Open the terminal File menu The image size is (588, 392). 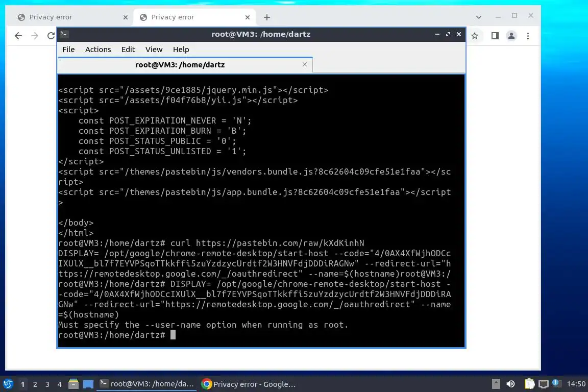point(68,50)
